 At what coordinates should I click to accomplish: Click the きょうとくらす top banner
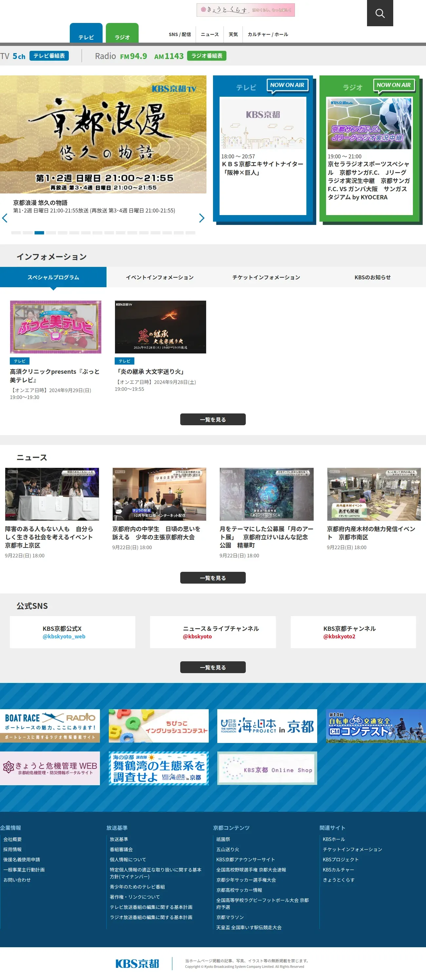coord(246,10)
